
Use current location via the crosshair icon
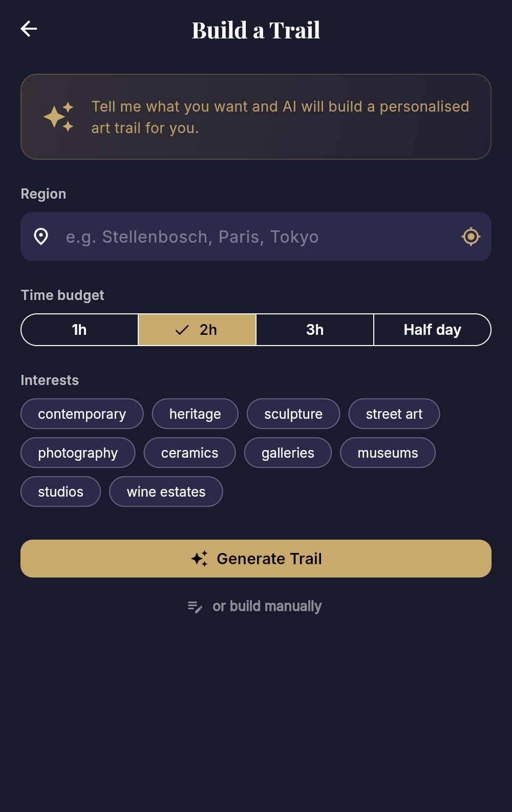(471, 237)
